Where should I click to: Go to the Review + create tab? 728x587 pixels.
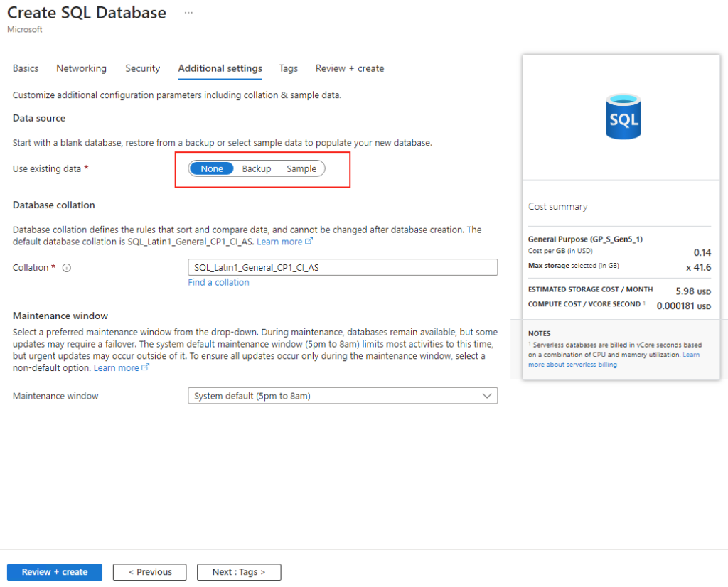[x=350, y=68]
